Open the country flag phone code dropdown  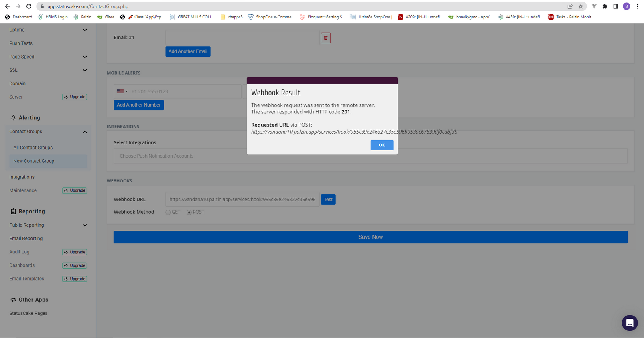122,91
